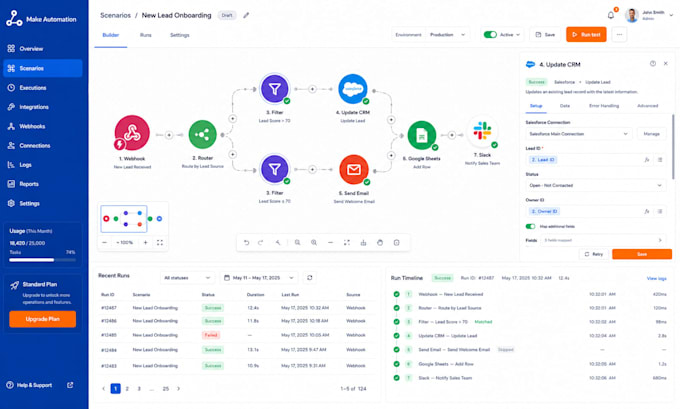Click the zoom-in magnifier in canvas toolbar

[x=314, y=242]
